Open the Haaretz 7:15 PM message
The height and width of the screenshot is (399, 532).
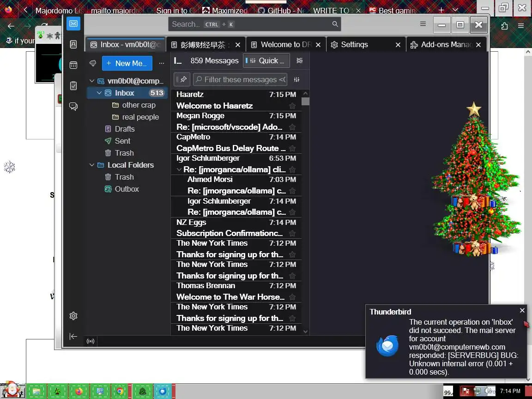click(236, 100)
